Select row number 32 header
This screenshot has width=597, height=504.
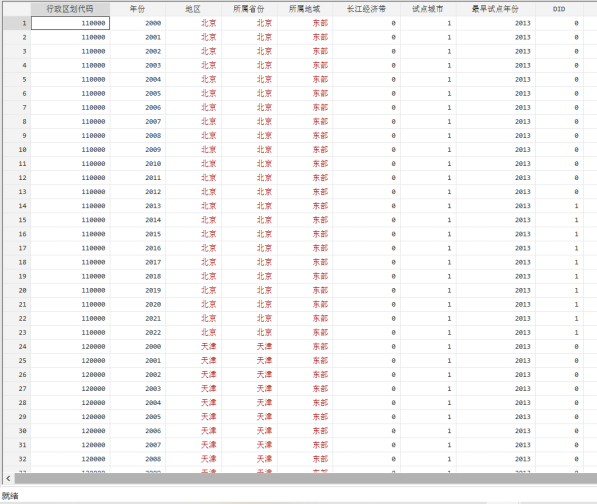[17, 459]
